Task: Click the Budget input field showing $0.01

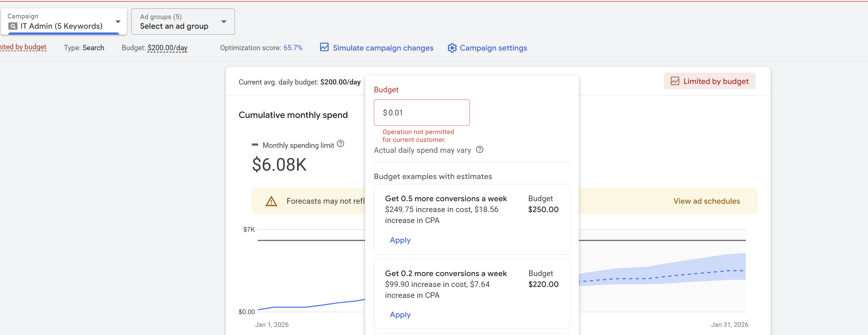Action: [x=421, y=113]
